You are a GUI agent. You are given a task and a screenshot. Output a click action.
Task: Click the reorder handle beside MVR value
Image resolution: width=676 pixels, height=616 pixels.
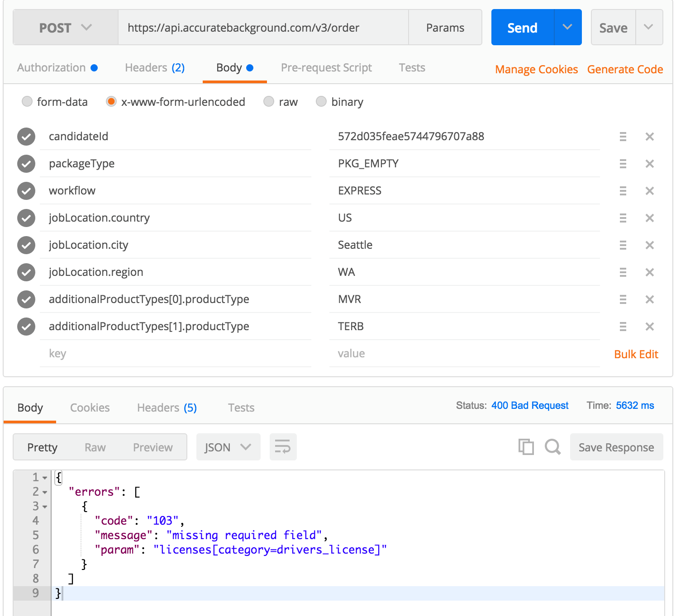[623, 299]
